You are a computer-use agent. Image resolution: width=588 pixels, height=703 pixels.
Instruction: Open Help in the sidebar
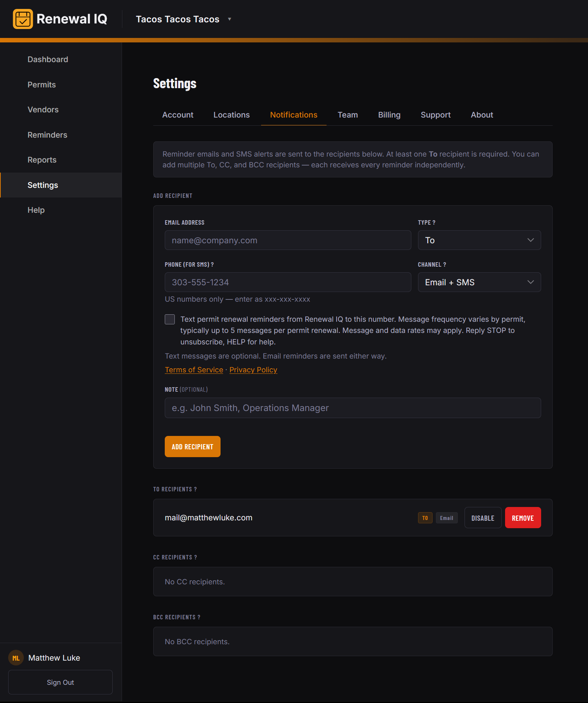61,210
